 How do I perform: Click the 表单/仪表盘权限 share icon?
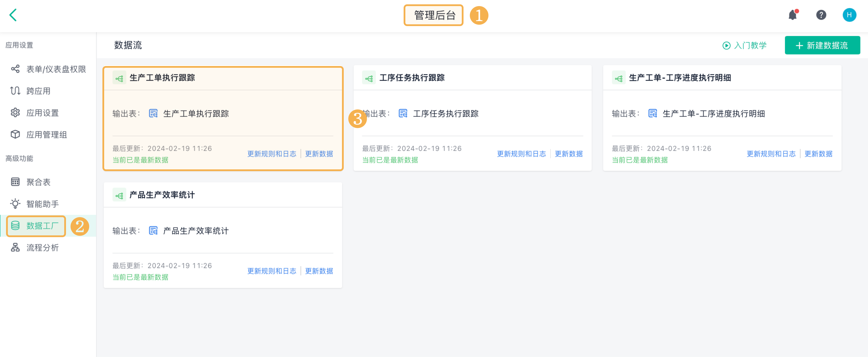pos(15,69)
